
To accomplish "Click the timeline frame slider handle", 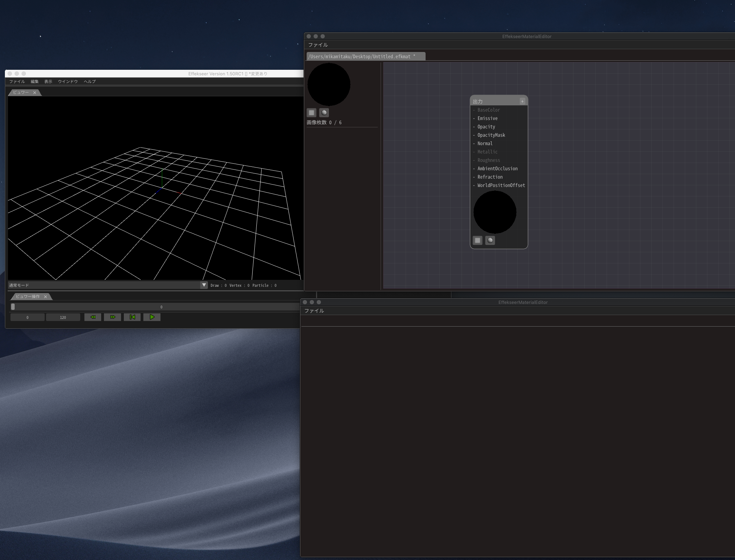I will pyautogui.click(x=13, y=307).
